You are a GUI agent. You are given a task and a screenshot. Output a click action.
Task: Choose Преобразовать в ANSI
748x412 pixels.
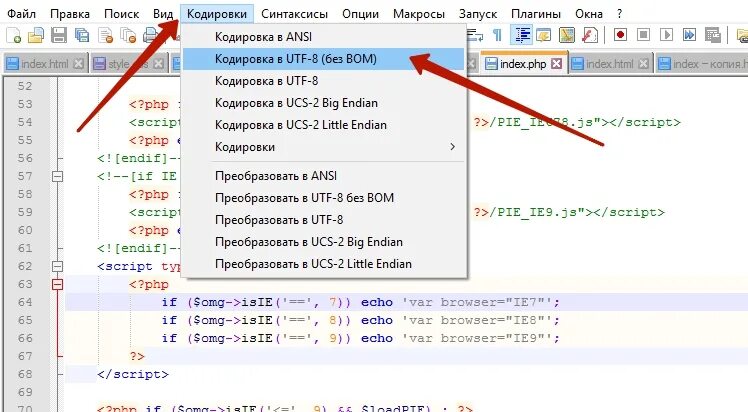(x=323, y=176)
